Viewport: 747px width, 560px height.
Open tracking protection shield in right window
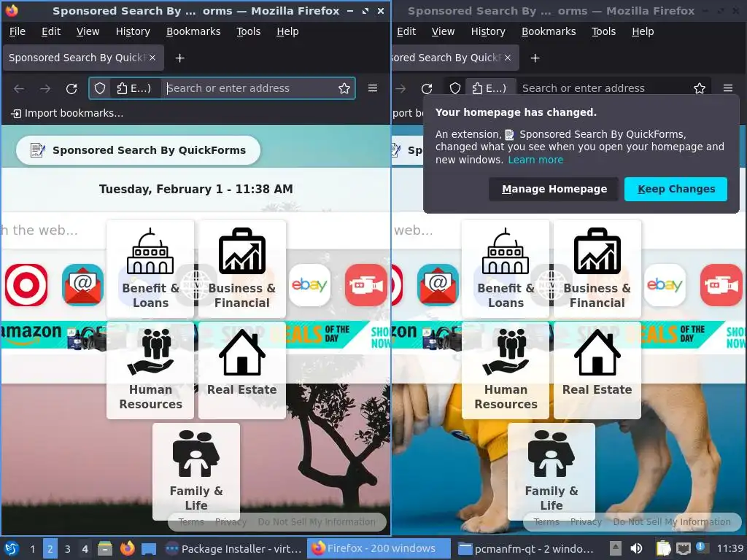(x=455, y=88)
